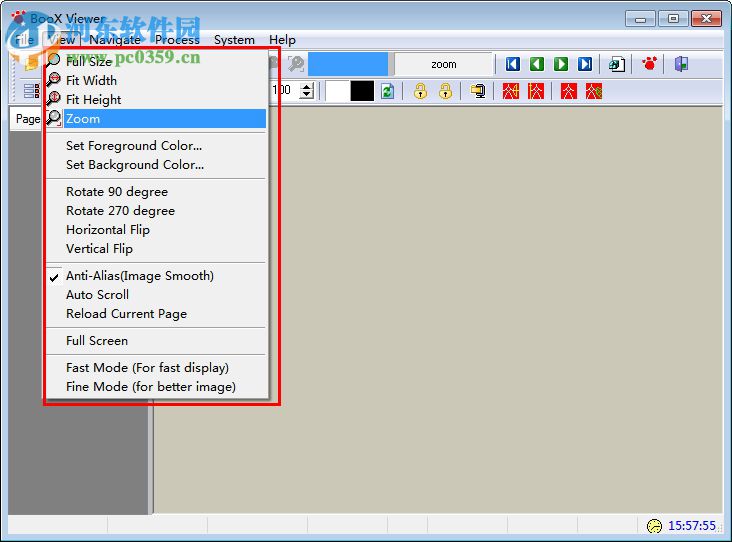This screenshot has height=542, width=732.
Task: Click the third red character toolbar icon
Action: (569, 91)
